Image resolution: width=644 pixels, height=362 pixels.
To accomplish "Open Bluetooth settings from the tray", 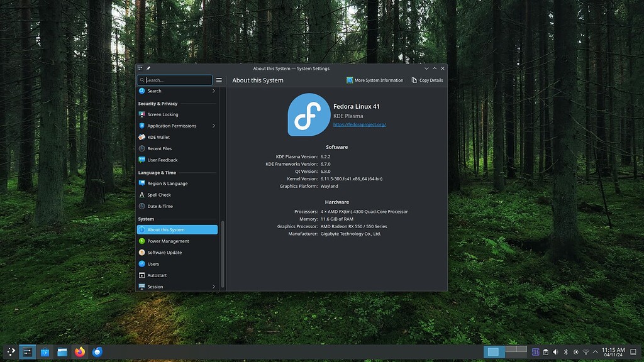I will [x=565, y=352].
